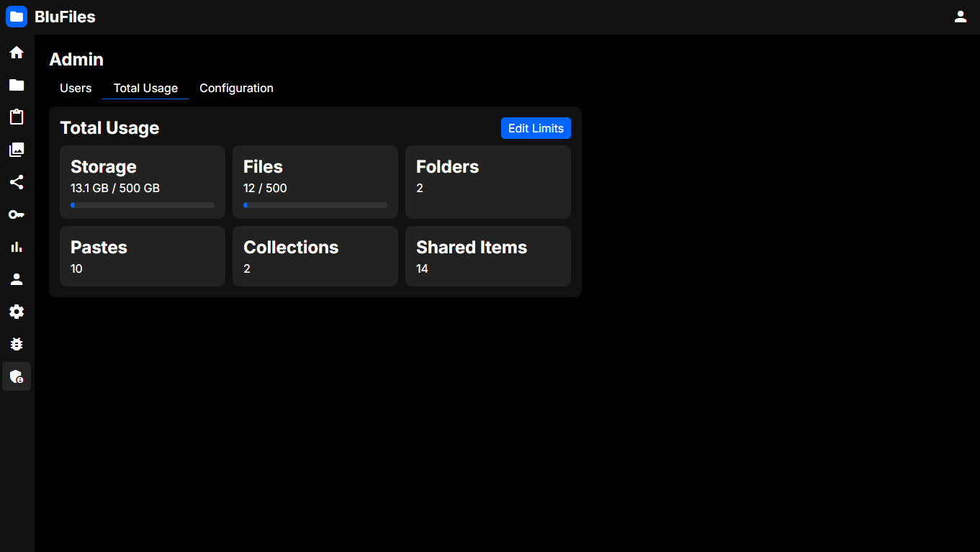Select the Admin shield icon in sidebar
The height and width of the screenshot is (552, 980).
point(17,376)
